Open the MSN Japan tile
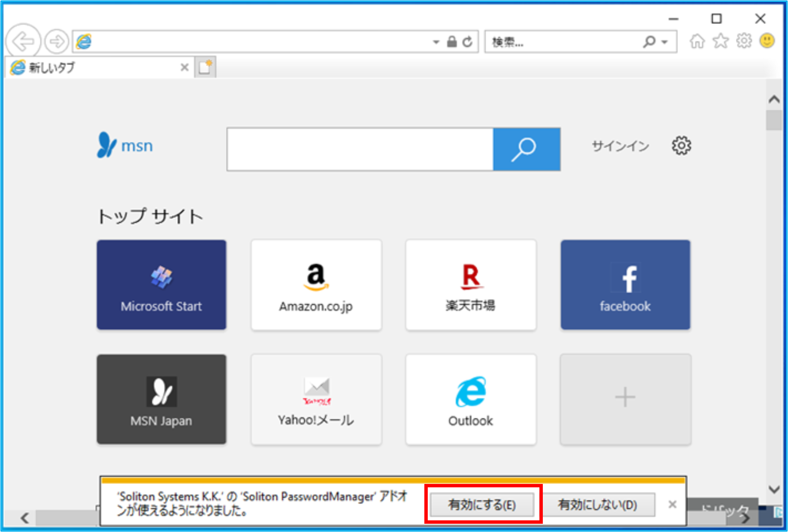The width and height of the screenshot is (788, 532). coord(162,399)
